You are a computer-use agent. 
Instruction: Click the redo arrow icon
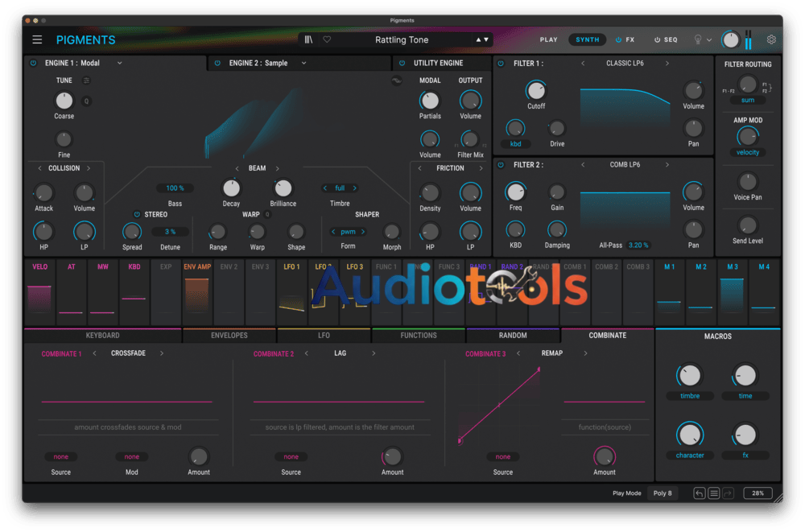pyautogui.click(x=728, y=493)
